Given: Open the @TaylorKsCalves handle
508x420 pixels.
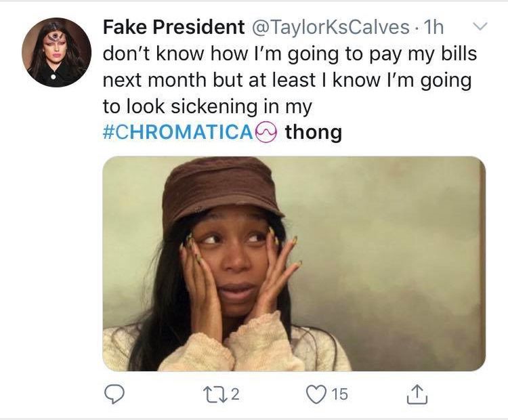Looking at the screenshot, I should (331, 28).
